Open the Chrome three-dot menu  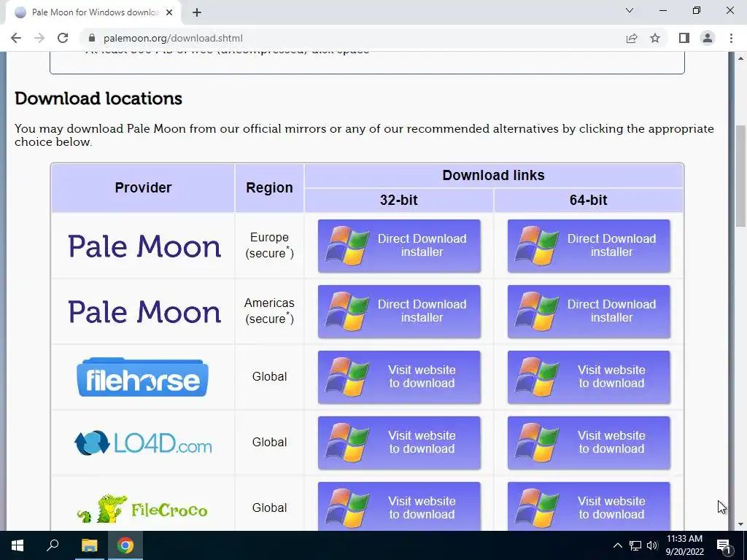[x=731, y=38]
